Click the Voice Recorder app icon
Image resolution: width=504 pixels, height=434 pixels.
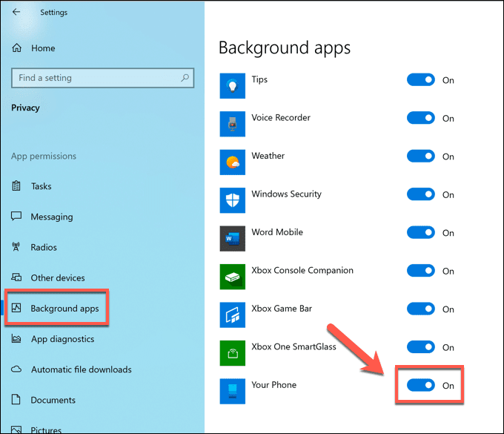click(x=233, y=124)
